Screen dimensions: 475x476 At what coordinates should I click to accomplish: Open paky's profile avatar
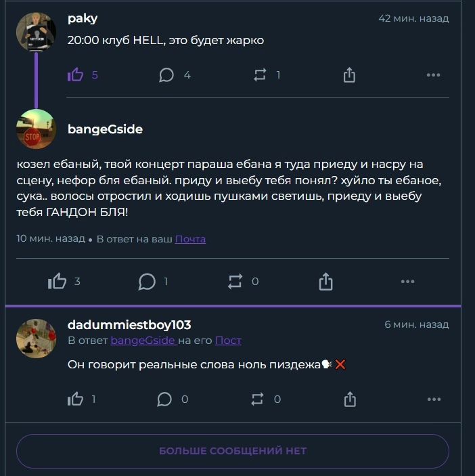pos(36,31)
